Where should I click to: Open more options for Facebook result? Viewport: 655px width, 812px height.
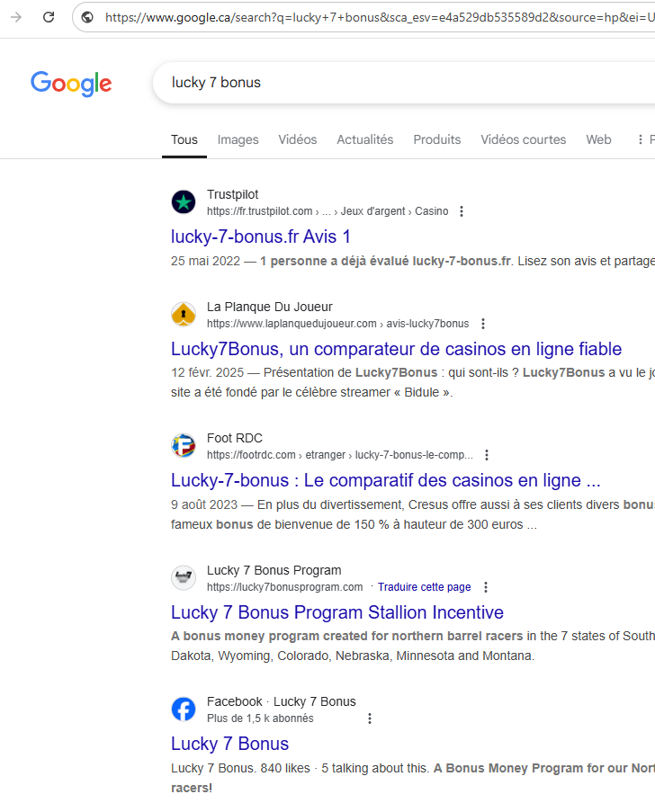370,718
